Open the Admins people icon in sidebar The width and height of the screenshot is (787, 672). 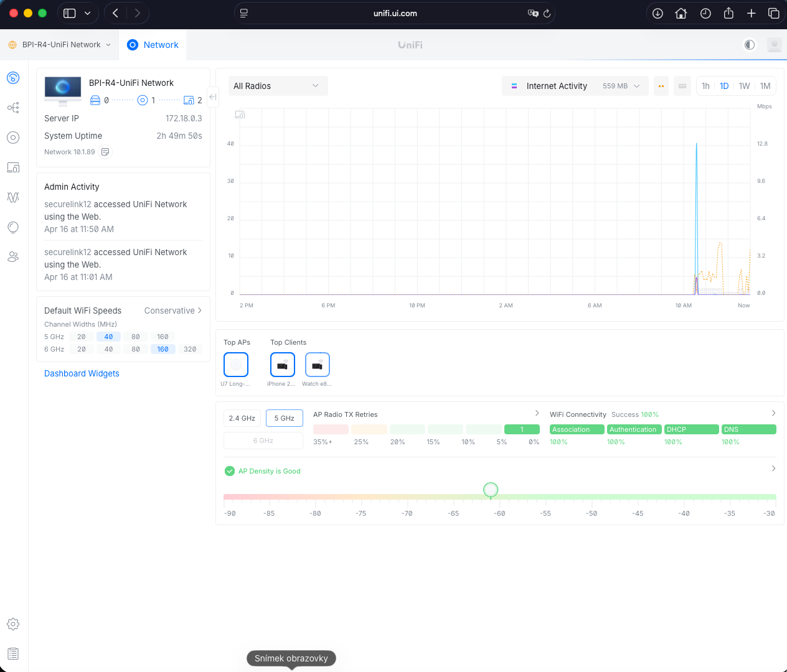point(13,257)
